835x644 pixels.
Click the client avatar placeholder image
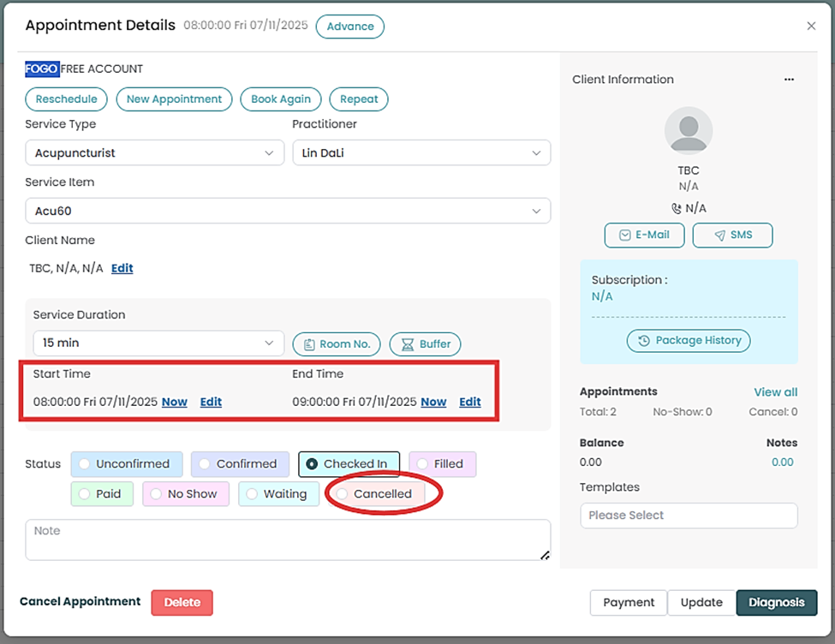coord(689,131)
